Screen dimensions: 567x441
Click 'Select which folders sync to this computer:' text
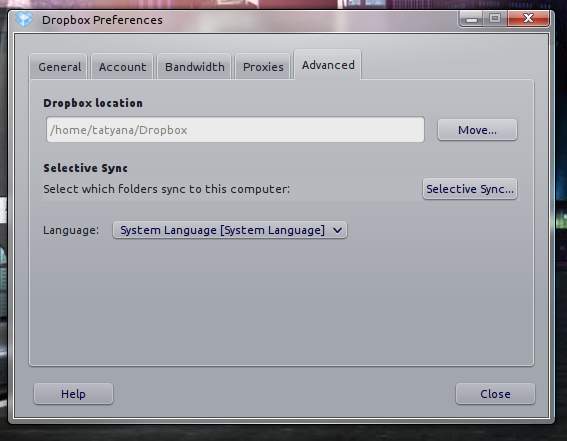point(166,189)
